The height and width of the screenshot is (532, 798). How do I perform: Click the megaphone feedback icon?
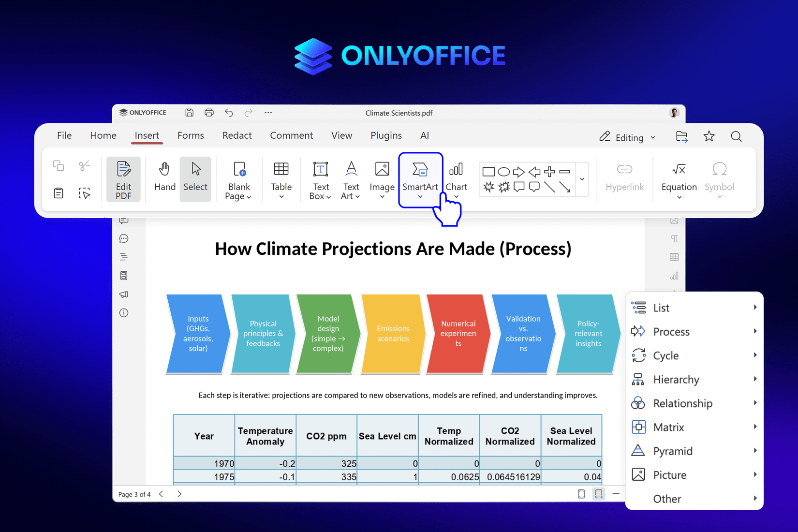[x=124, y=294]
